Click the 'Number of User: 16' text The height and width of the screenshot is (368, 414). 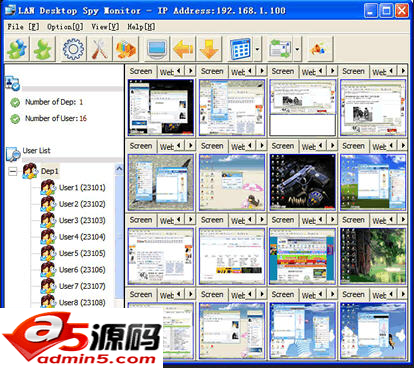tap(56, 118)
